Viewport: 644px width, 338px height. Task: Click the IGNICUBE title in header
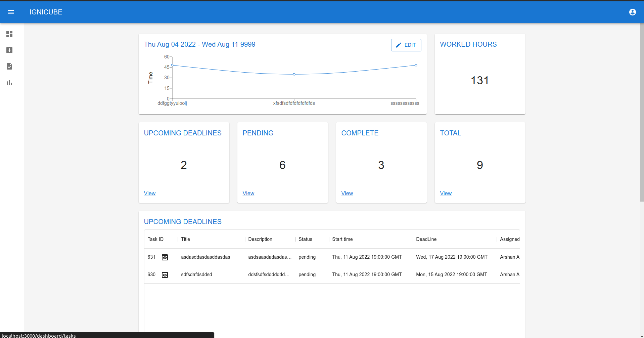click(46, 12)
